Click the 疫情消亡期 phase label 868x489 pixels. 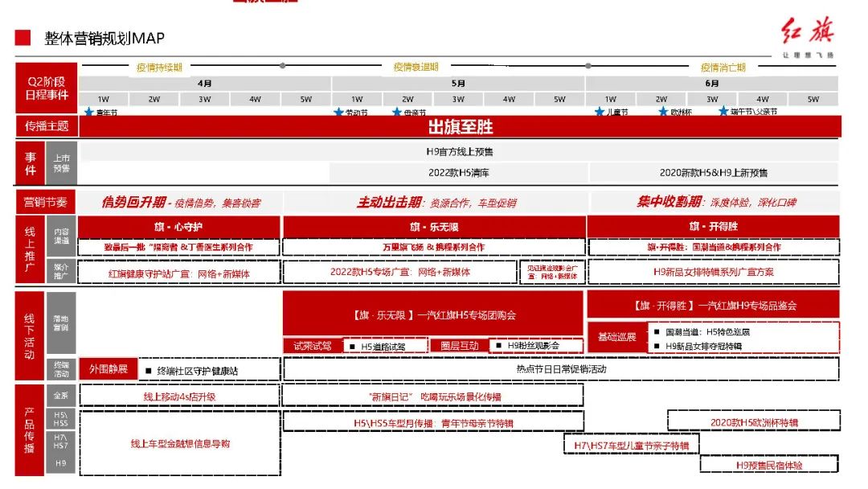(723, 68)
